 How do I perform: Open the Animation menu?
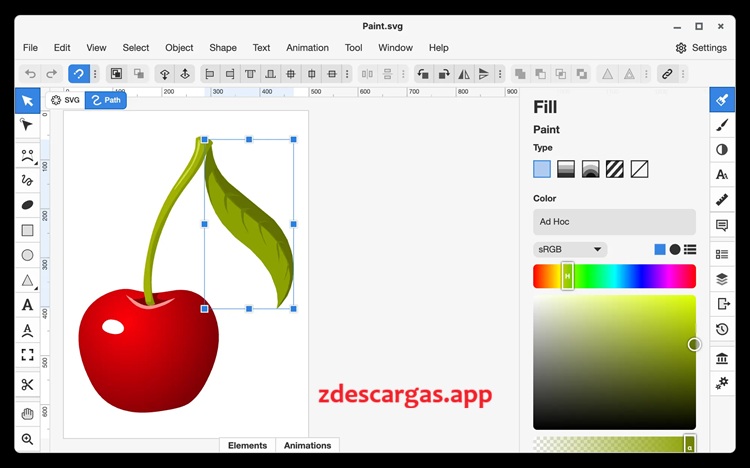(x=308, y=48)
